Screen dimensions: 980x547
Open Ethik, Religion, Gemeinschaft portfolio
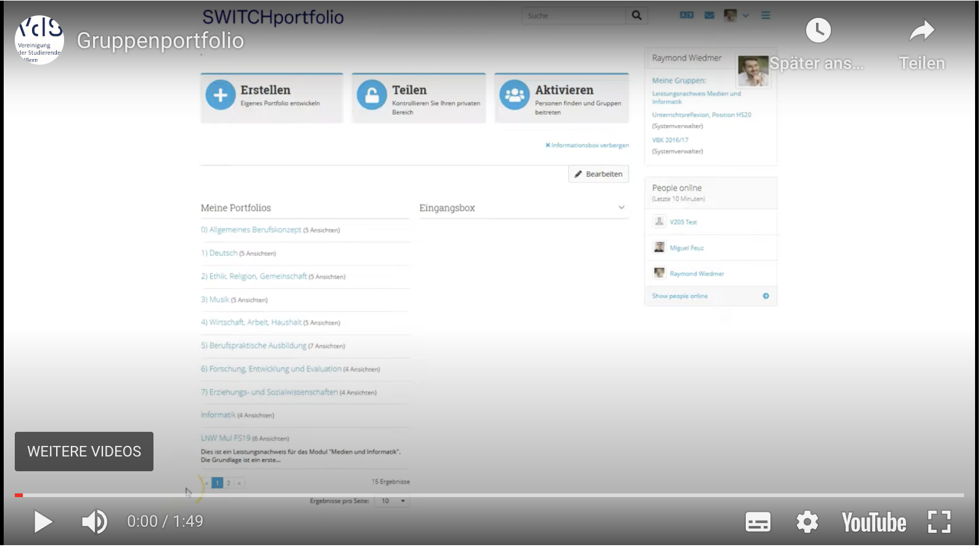pyautogui.click(x=254, y=277)
